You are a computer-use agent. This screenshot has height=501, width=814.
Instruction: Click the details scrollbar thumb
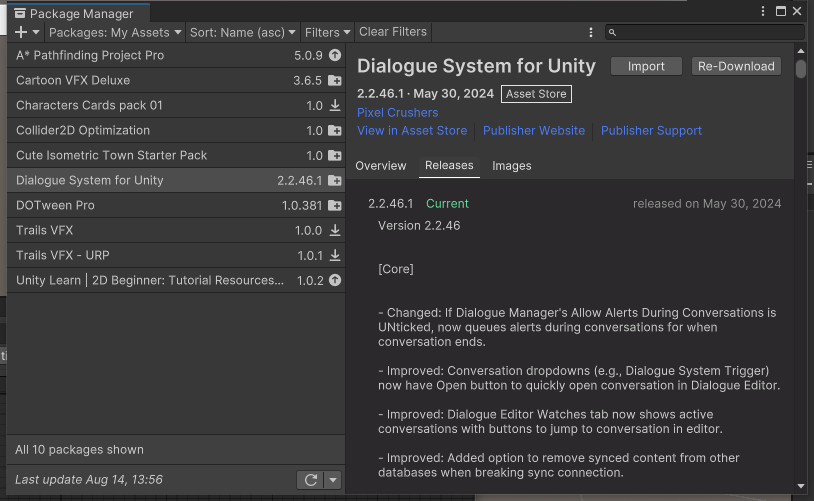[x=801, y=69]
